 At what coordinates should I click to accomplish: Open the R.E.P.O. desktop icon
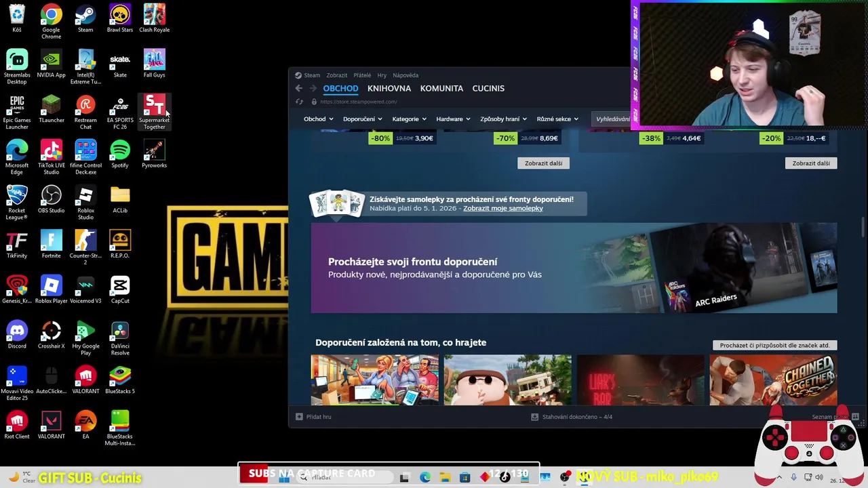(120, 245)
